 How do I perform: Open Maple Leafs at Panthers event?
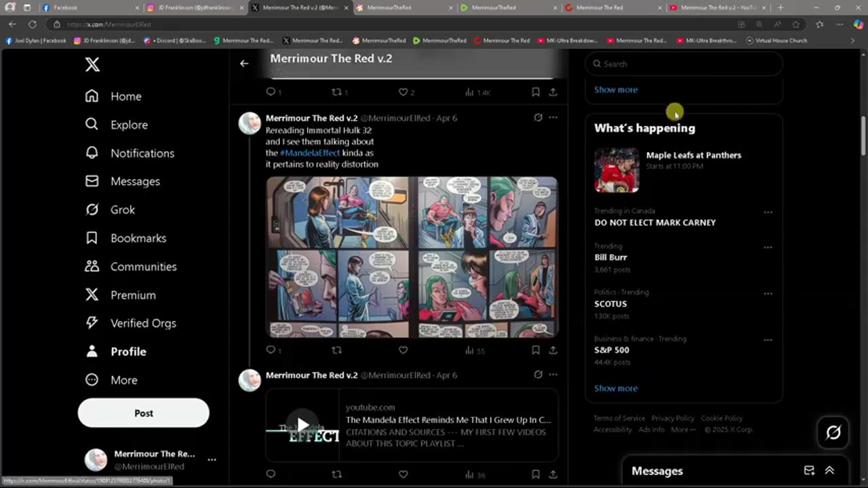pyautogui.click(x=684, y=170)
